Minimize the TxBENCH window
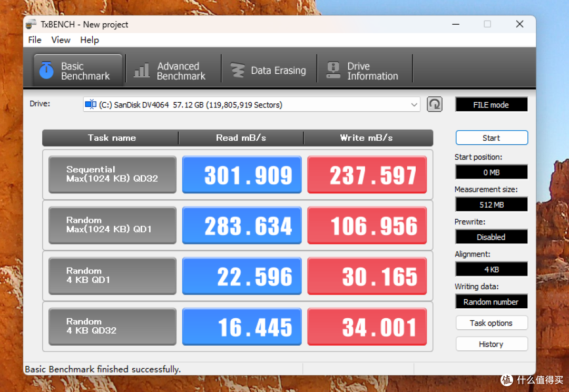The image size is (569, 392). click(456, 24)
